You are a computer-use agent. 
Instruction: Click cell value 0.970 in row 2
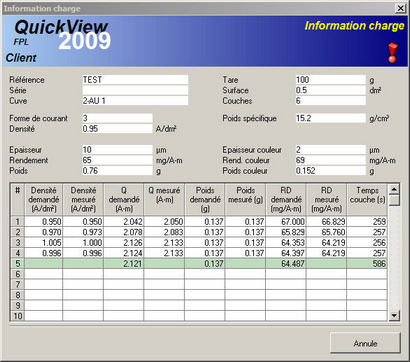click(43, 232)
